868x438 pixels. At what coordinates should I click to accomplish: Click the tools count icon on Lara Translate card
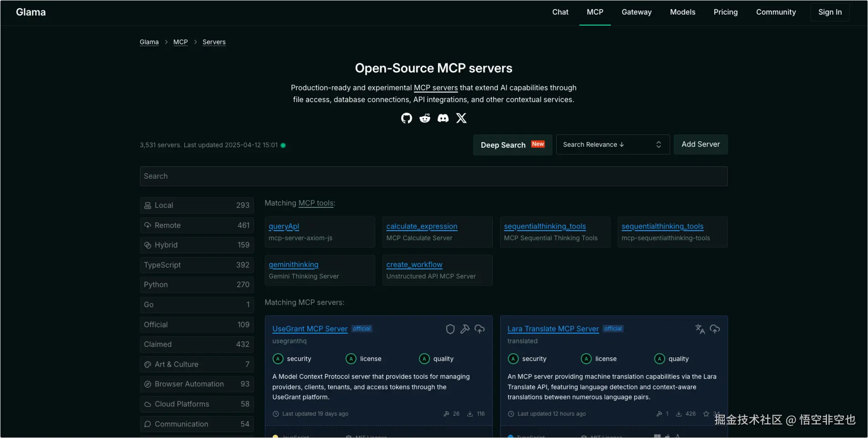tap(659, 414)
